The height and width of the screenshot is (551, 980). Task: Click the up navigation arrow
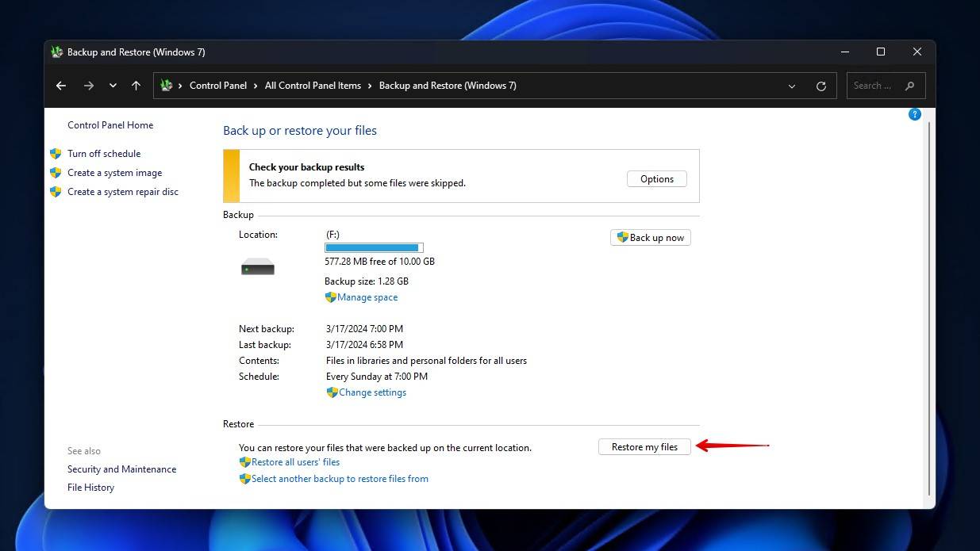click(136, 85)
